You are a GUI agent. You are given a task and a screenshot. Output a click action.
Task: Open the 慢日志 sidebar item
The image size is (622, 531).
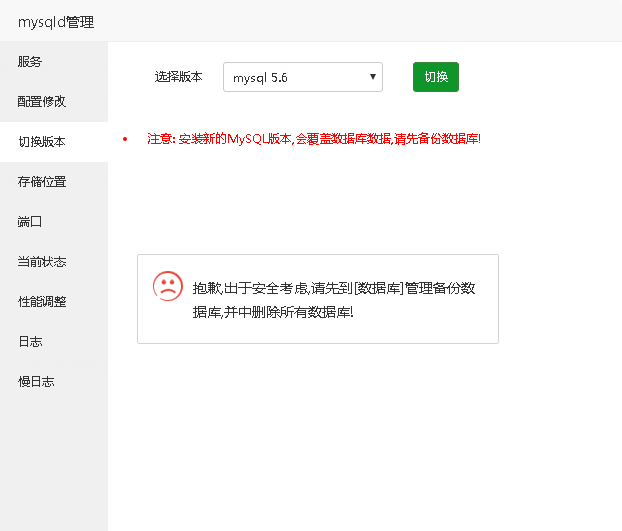pyautogui.click(x=36, y=382)
